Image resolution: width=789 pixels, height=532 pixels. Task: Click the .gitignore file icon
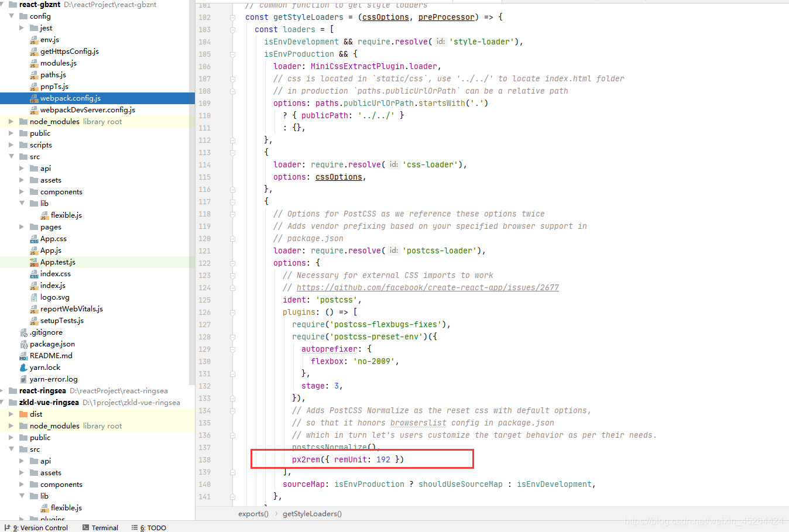click(x=23, y=332)
